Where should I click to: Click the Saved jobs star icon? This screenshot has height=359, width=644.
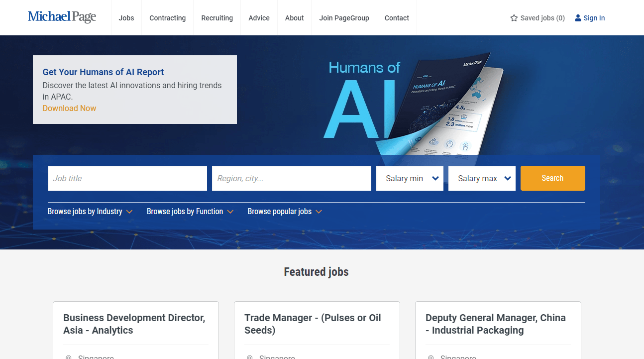(514, 18)
